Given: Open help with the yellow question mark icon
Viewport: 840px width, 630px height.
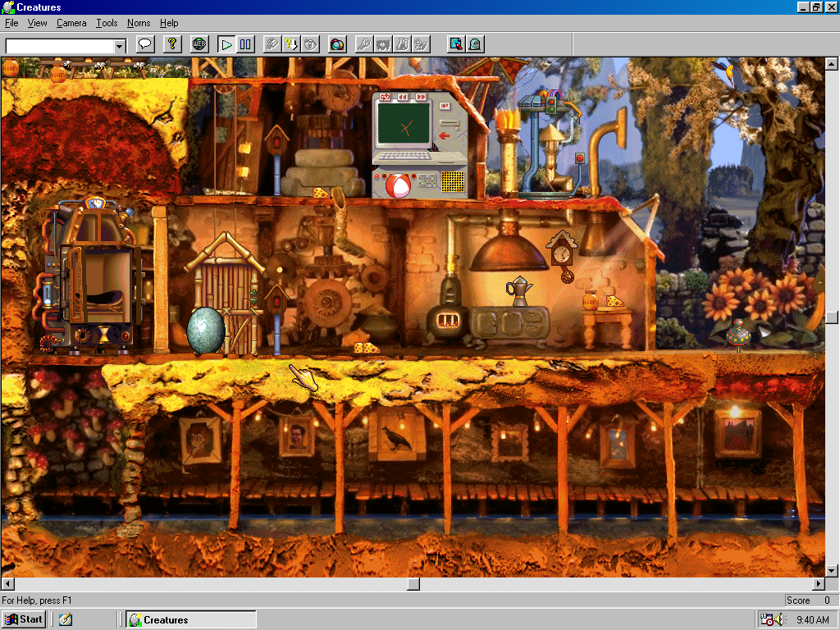Looking at the screenshot, I should click(172, 44).
